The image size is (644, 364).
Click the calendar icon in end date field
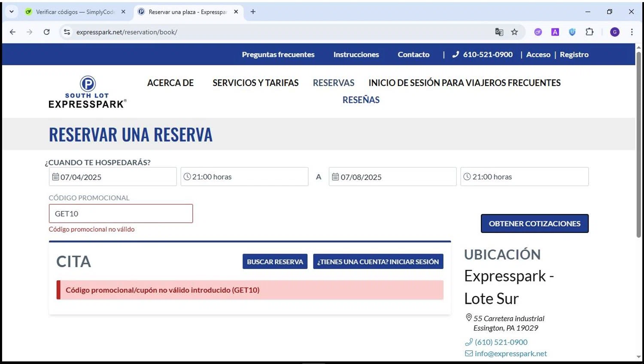tap(335, 177)
